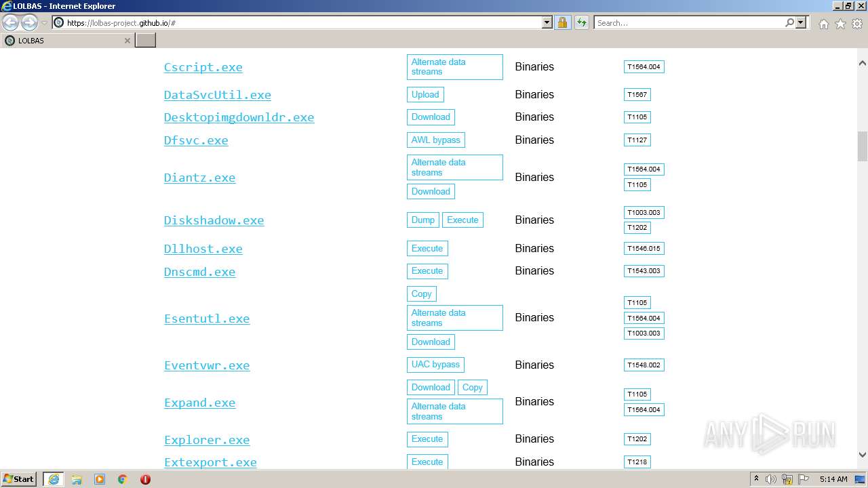Open a new blank tab
868x488 pixels.
146,40
